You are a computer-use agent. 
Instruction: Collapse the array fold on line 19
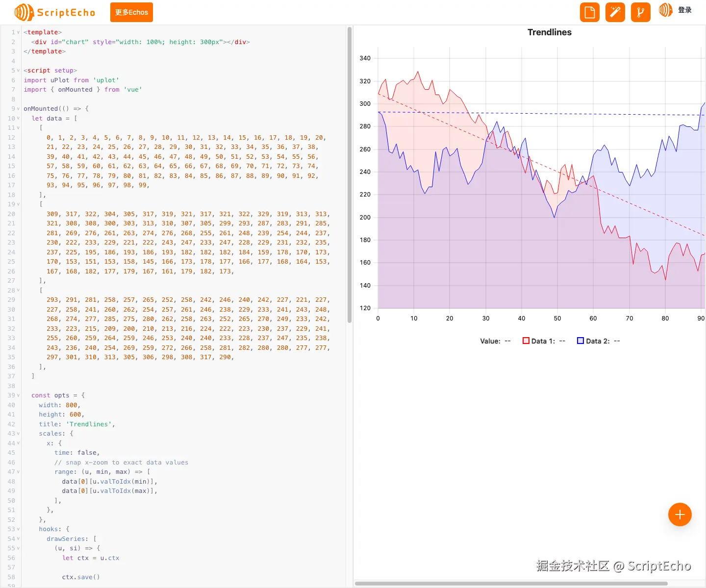[19, 204]
